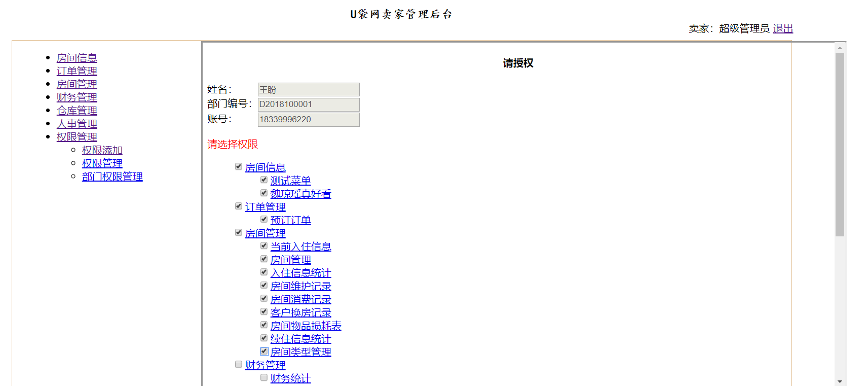Uncheck the 订单管理 permission checkbox
This screenshot has width=868, height=386.
[239, 206]
